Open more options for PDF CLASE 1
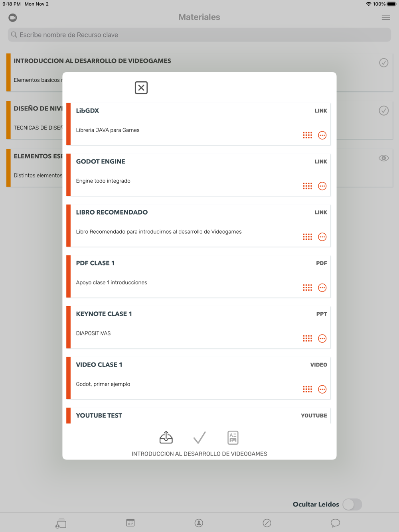 [x=322, y=288]
